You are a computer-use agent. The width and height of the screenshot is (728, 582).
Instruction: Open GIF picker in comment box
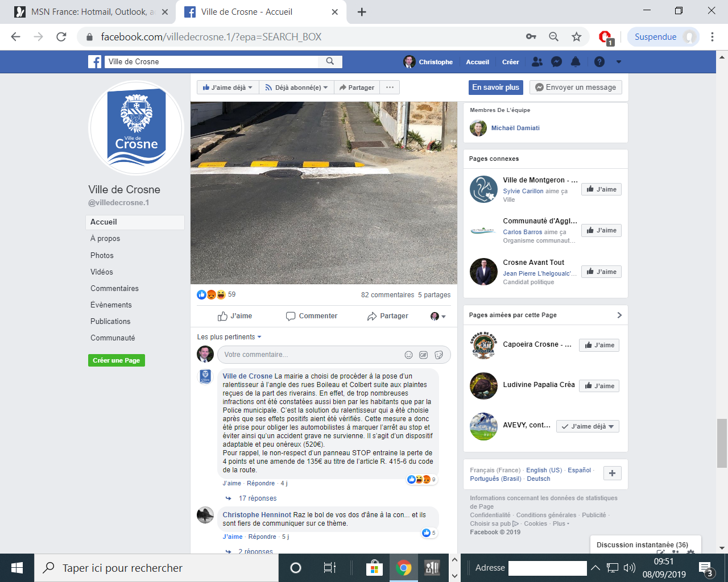point(423,355)
